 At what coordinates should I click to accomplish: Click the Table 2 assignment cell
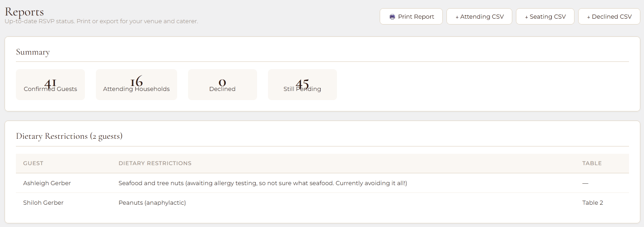[592, 202]
